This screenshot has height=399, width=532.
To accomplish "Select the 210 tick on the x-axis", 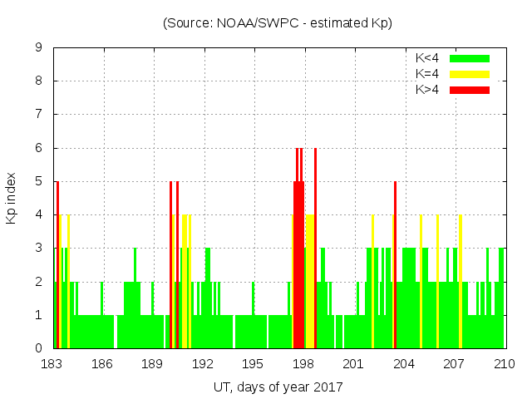I will pyautogui.click(x=505, y=363).
